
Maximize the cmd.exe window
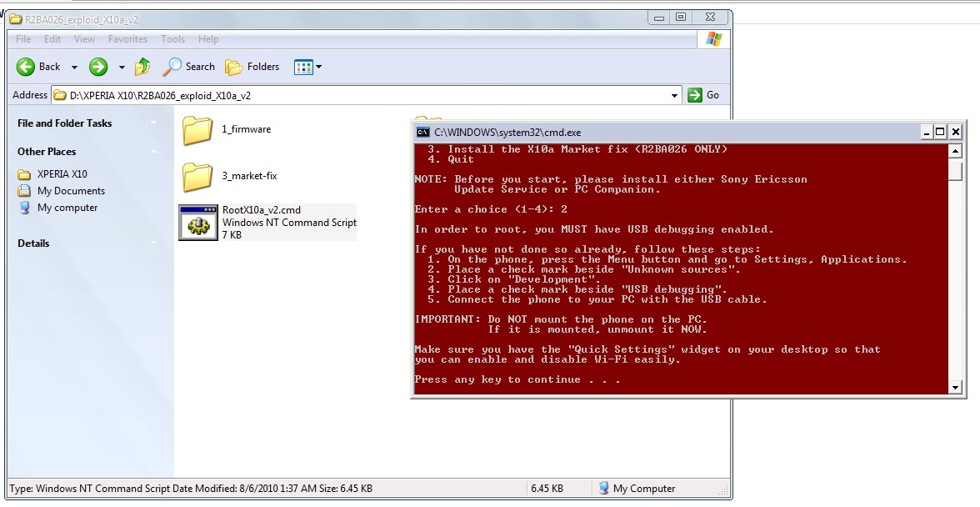941,132
